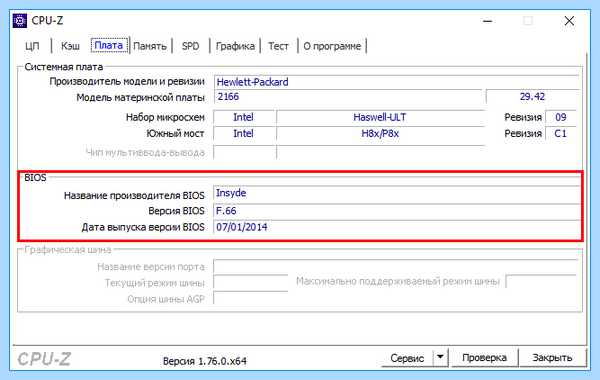Switch to the ЦП tab
The height and width of the screenshot is (380, 600).
click(33, 46)
